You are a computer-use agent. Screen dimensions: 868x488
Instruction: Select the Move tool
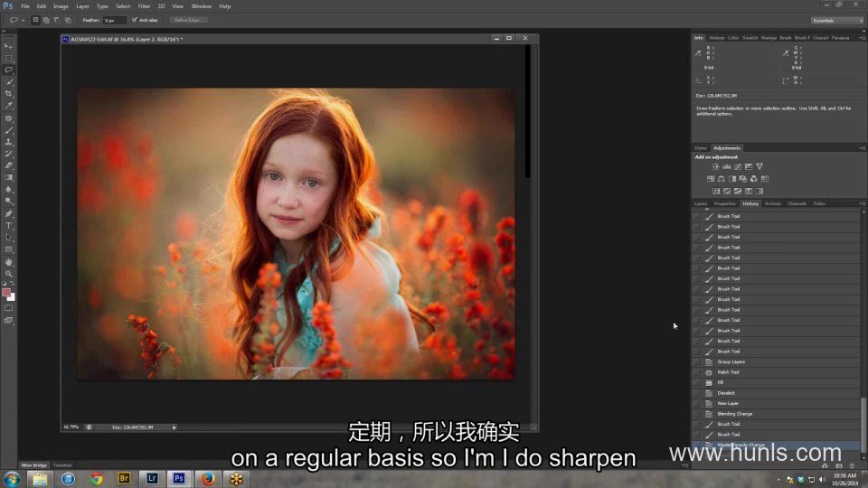click(x=8, y=46)
